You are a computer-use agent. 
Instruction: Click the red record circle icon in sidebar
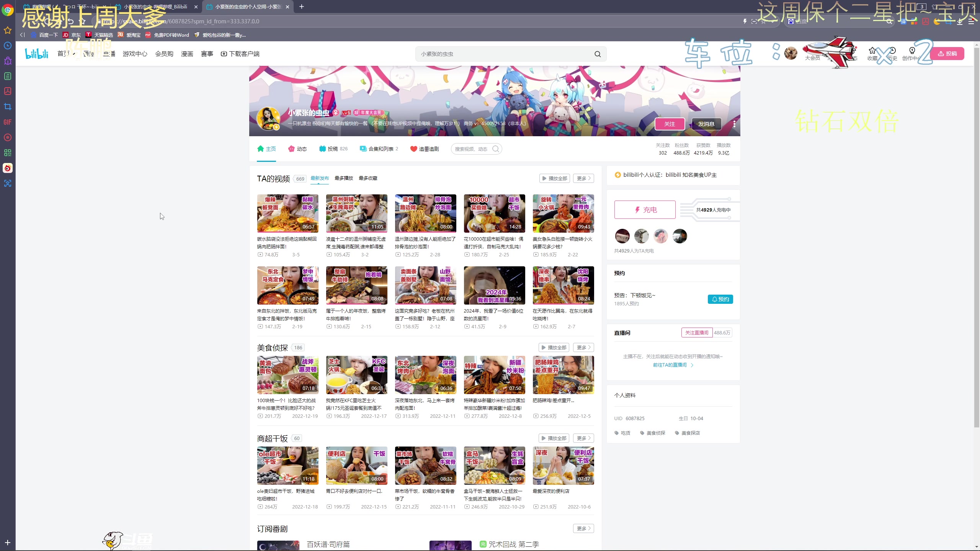point(8,137)
